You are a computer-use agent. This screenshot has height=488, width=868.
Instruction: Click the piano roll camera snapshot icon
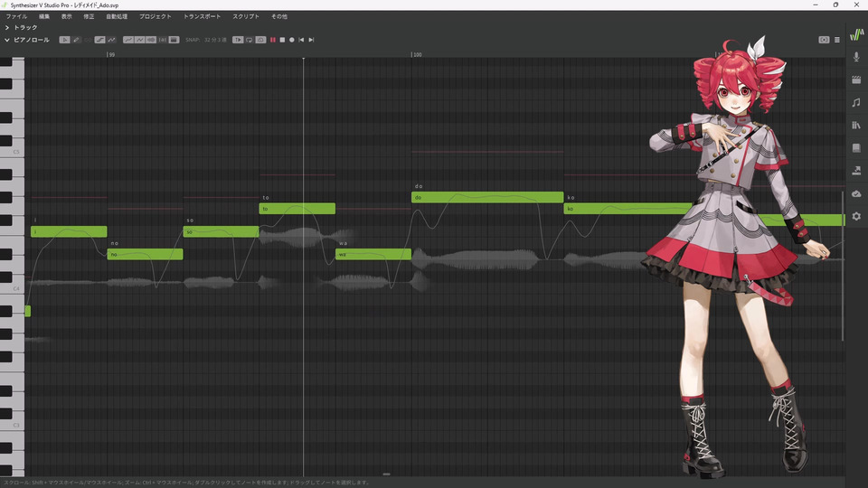tap(824, 40)
